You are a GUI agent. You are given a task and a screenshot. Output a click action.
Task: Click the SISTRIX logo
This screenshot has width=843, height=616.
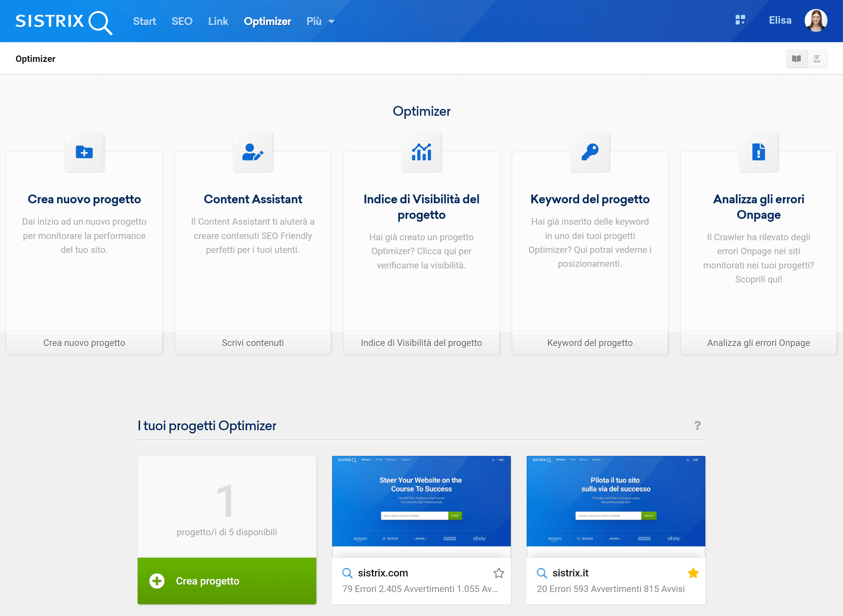point(64,22)
